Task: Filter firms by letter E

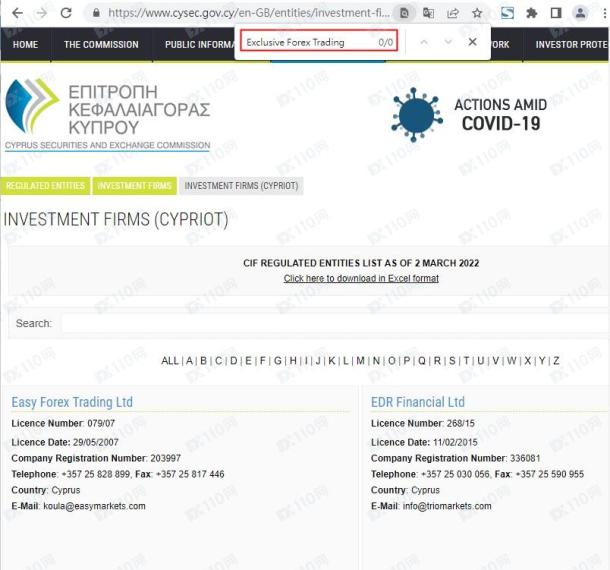Action: tap(248, 361)
